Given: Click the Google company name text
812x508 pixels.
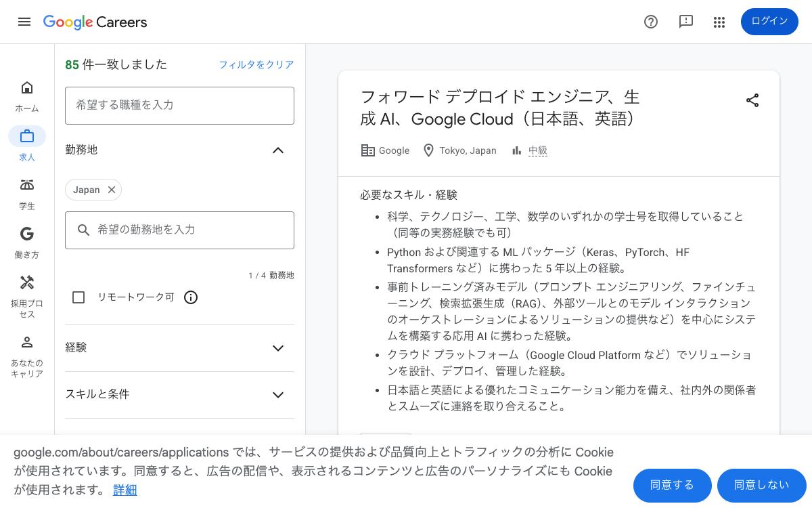Looking at the screenshot, I should click(394, 150).
